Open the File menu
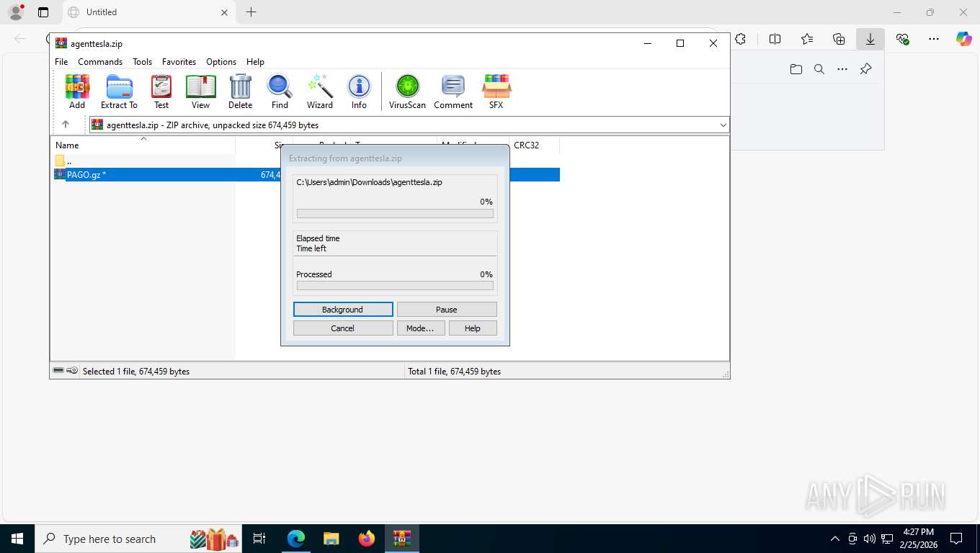Viewport: 980px width, 553px height. point(61,62)
